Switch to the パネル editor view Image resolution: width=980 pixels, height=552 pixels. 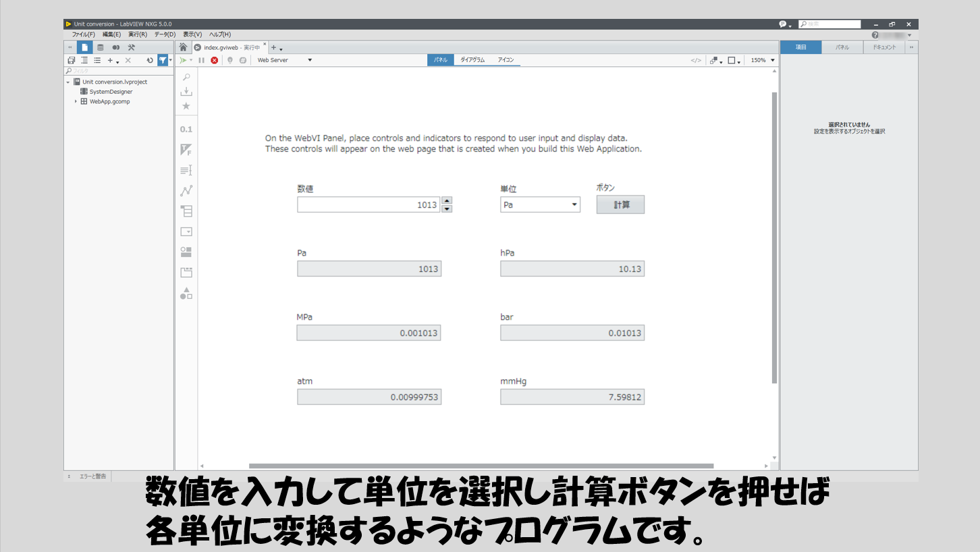441,60
